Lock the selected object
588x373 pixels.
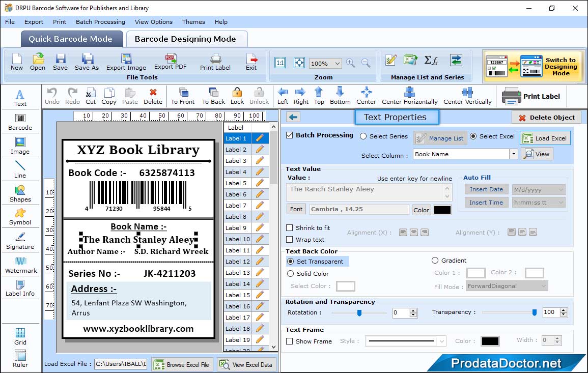coord(237,96)
